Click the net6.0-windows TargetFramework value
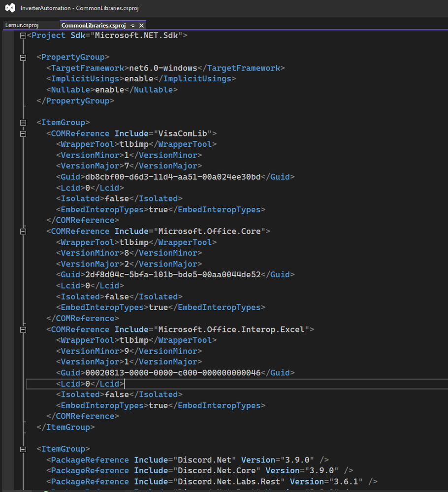This screenshot has width=448, height=492. click(x=163, y=68)
